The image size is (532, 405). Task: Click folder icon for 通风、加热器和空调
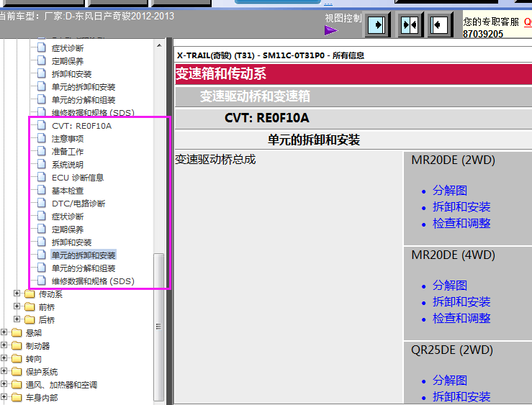click(x=17, y=384)
